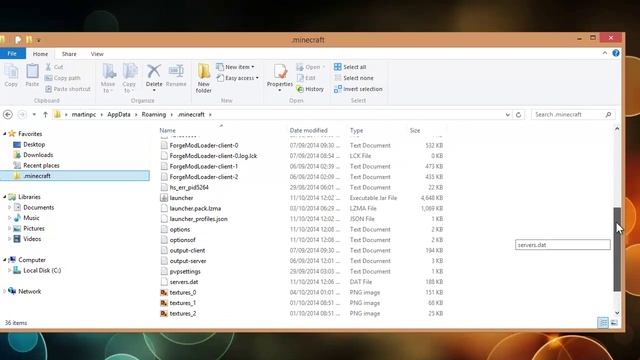
Task: Open the Recent locations dropdown arrow
Action: (34, 115)
